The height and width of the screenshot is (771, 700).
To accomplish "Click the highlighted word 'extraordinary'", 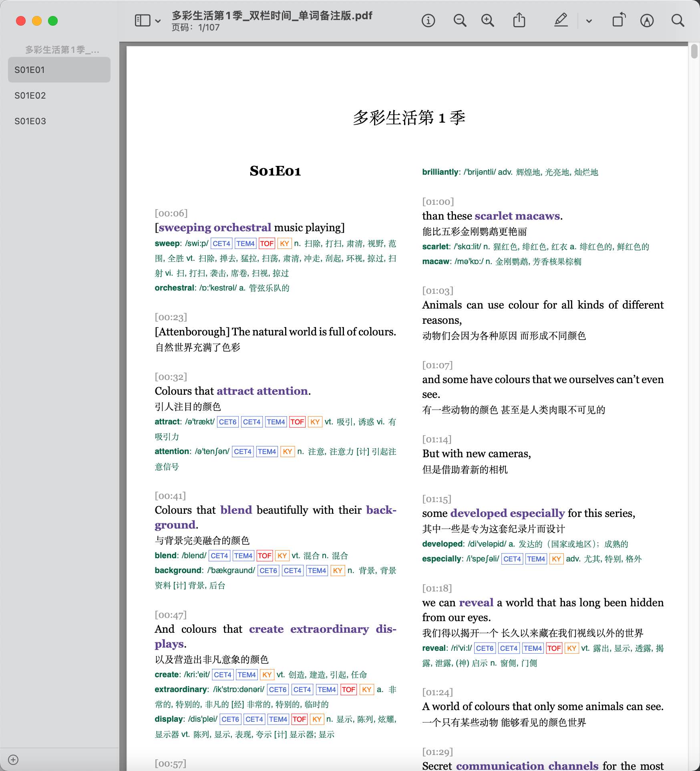I will click(330, 629).
